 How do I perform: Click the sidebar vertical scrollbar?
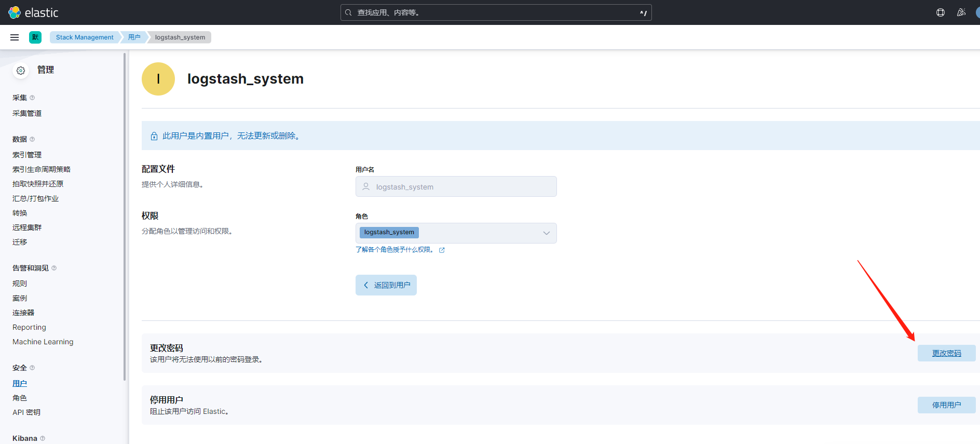click(x=125, y=217)
